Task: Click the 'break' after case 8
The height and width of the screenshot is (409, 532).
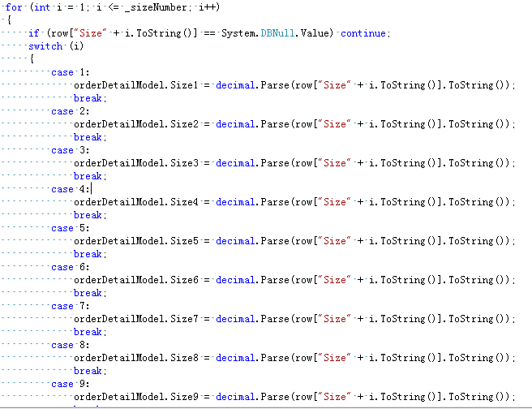Action: pos(88,371)
